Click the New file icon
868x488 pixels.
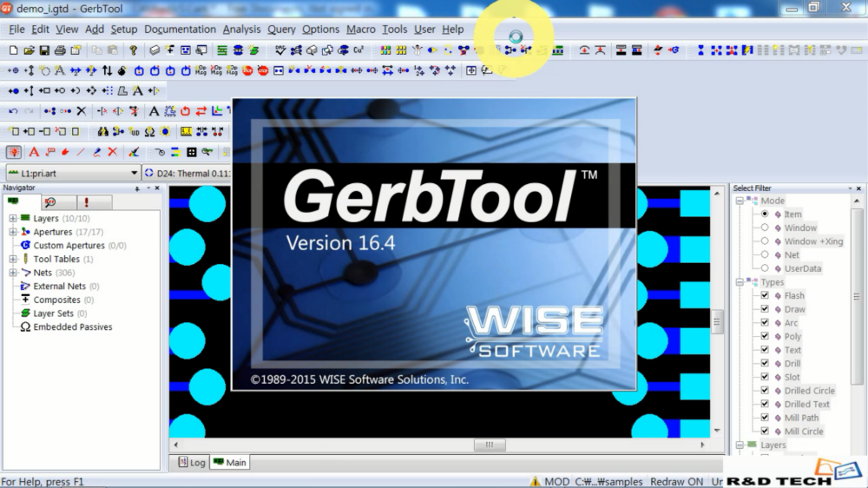(x=13, y=50)
